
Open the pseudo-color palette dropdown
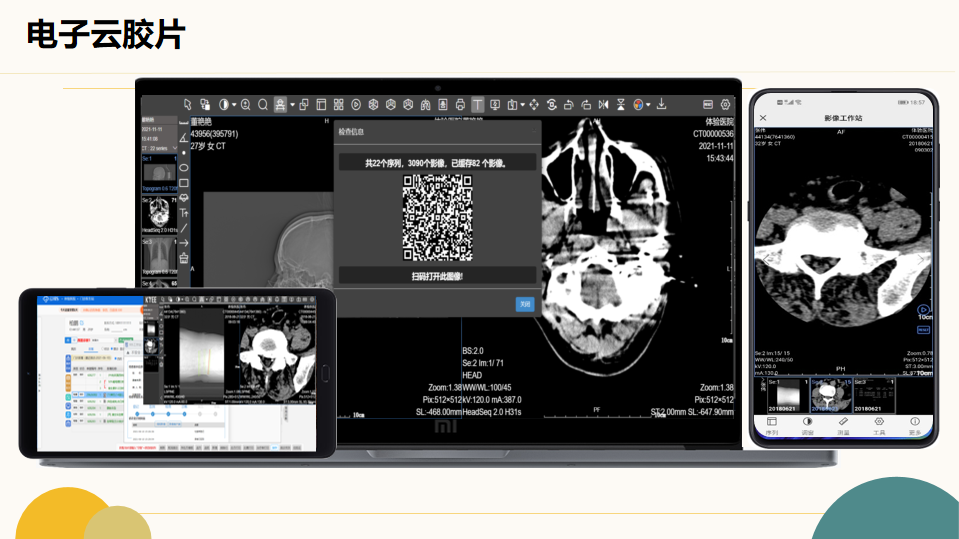648,104
